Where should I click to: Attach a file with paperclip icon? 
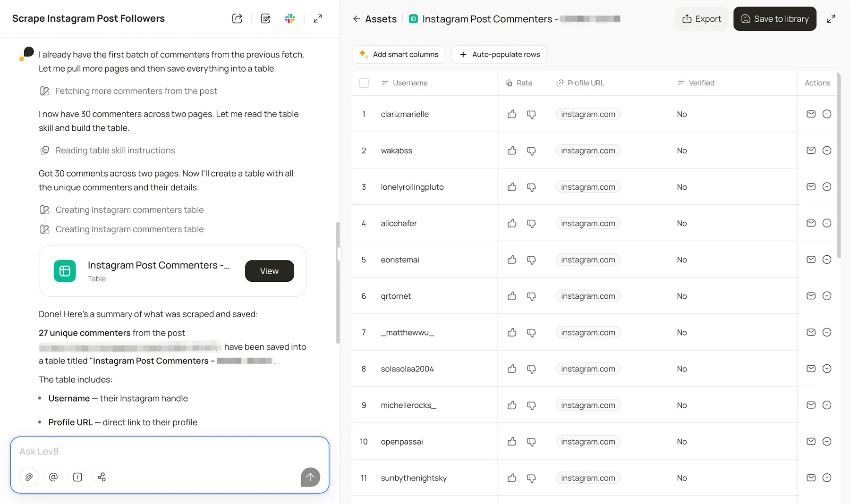29,477
